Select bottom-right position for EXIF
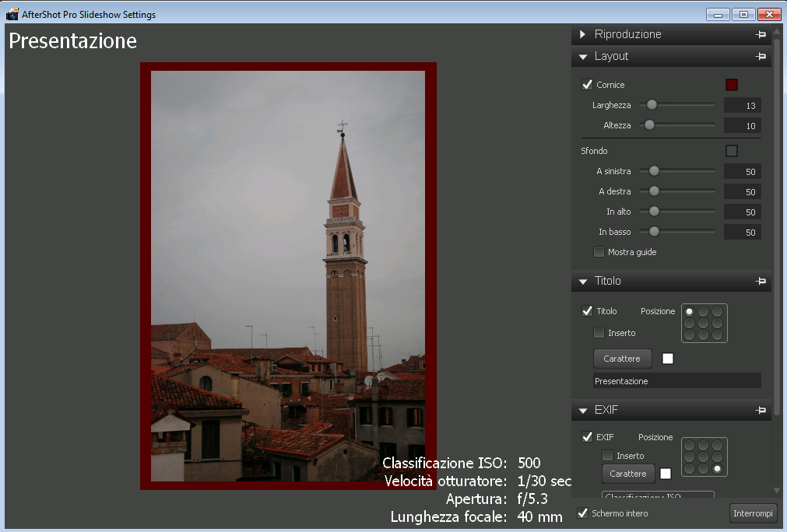This screenshot has height=532, width=787. [717, 469]
